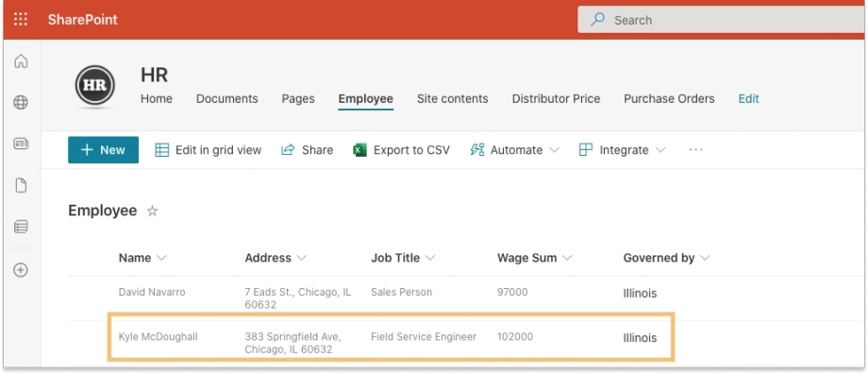Favorite the Employee list with star
Image resolution: width=868 pixels, height=374 pixels.
coord(152,212)
